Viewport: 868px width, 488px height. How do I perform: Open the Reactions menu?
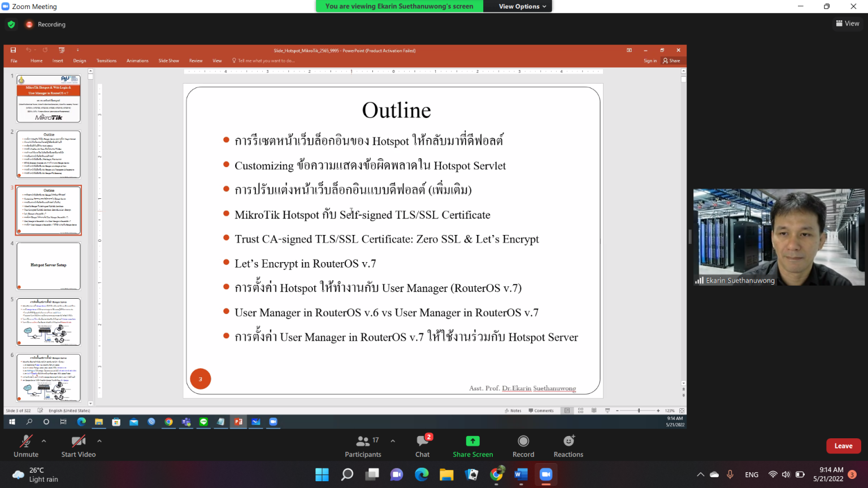click(x=568, y=441)
